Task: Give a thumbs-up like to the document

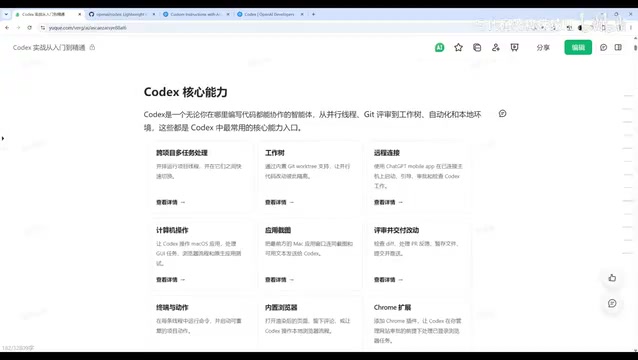Action: pos(612,278)
